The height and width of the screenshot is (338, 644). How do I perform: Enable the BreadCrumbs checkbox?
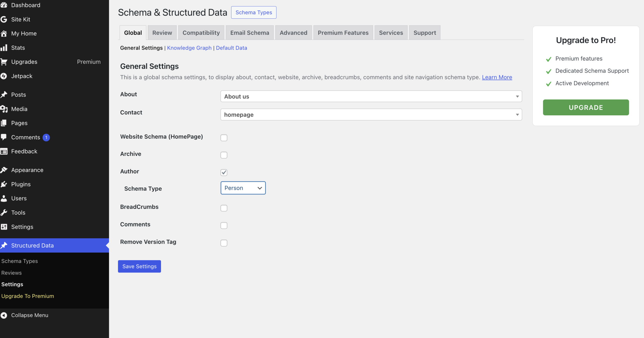coord(224,208)
